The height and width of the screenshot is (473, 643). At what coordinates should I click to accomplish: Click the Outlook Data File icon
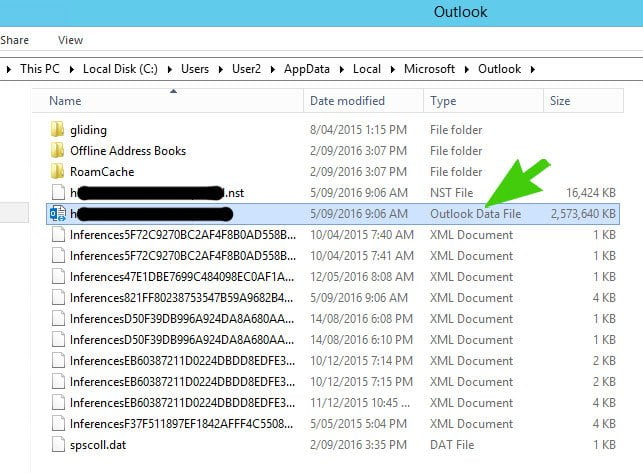coord(57,214)
